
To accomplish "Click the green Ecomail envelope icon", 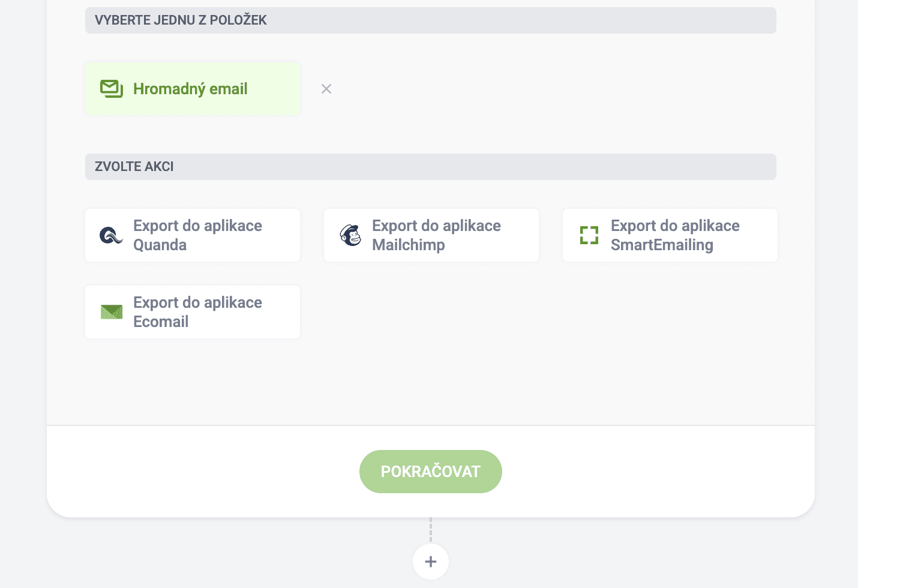I will 112,312.
